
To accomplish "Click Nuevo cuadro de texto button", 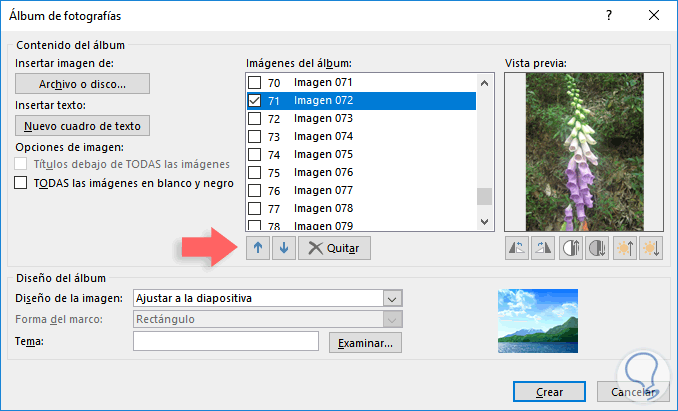I will pos(83,126).
